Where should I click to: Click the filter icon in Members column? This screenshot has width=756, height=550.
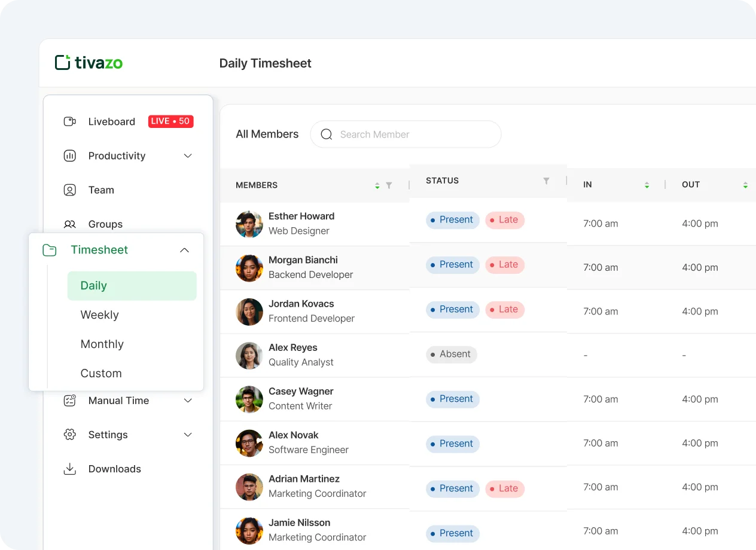(389, 185)
